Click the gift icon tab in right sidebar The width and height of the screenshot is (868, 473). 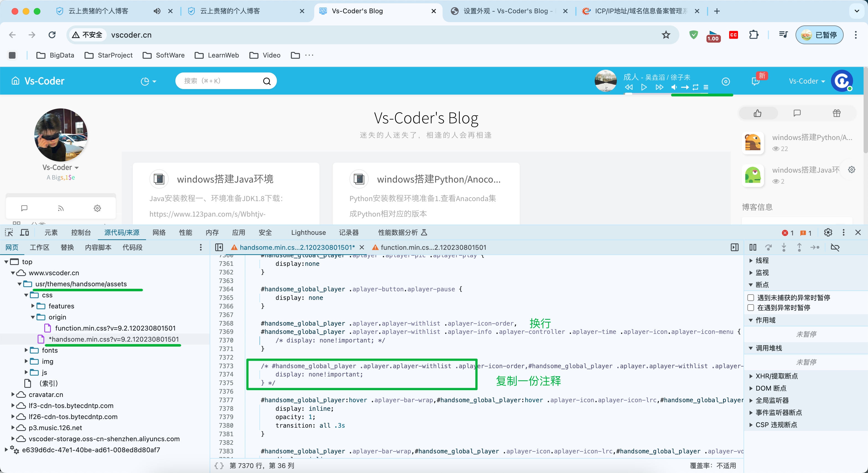(836, 113)
